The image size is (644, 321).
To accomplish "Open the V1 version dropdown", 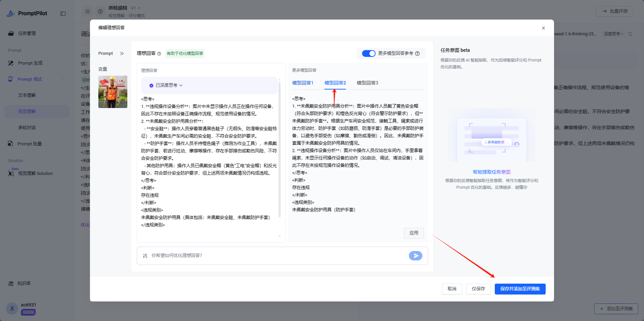I will (x=136, y=8).
